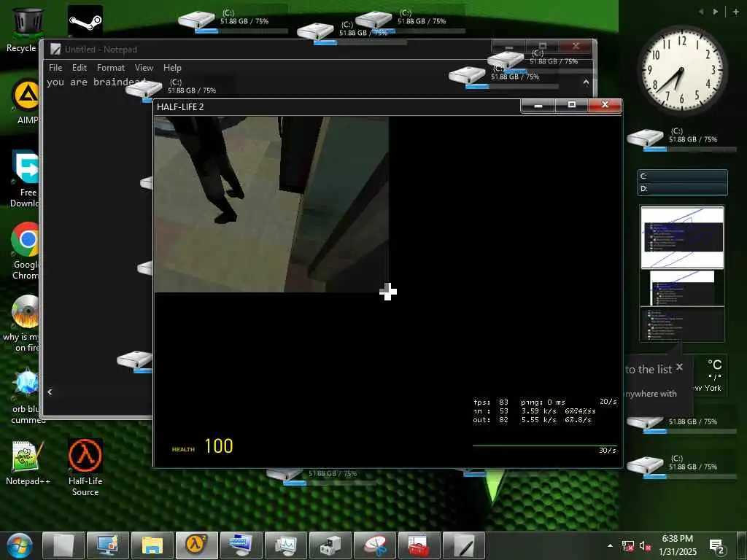747x560 pixels.
Task: Go to the next gadget page arrow
Action: click(715, 12)
